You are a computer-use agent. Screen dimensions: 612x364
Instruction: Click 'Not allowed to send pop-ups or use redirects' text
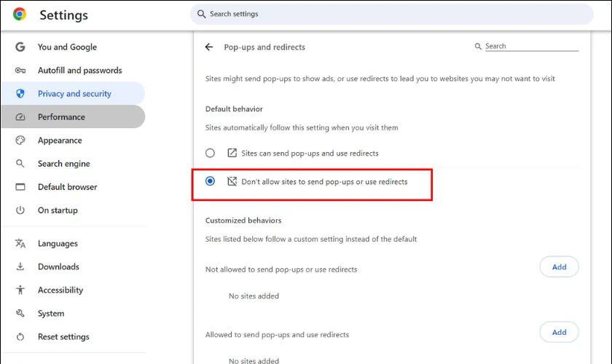[x=281, y=269]
